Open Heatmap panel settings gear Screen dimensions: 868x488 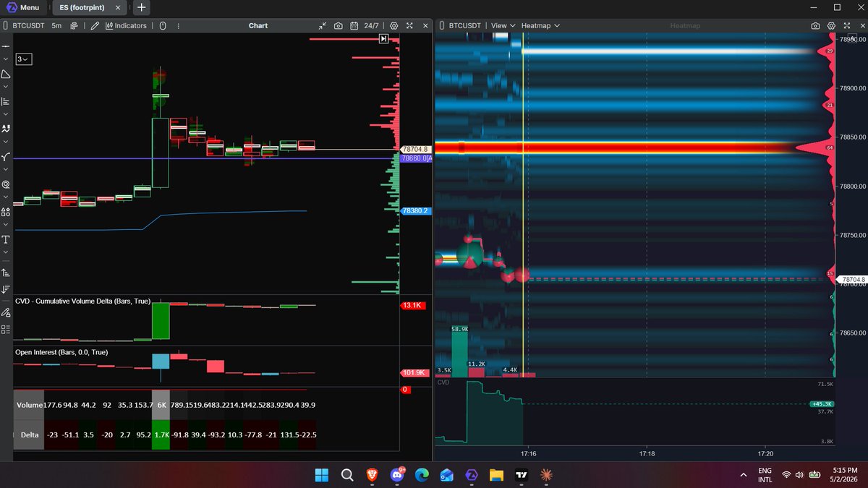pos(830,25)
